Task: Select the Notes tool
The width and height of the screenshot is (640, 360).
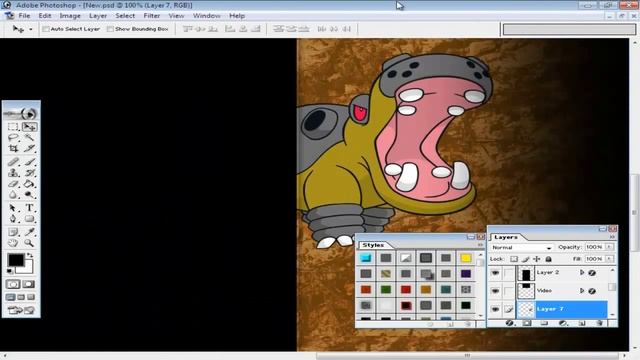Action: 13,232
